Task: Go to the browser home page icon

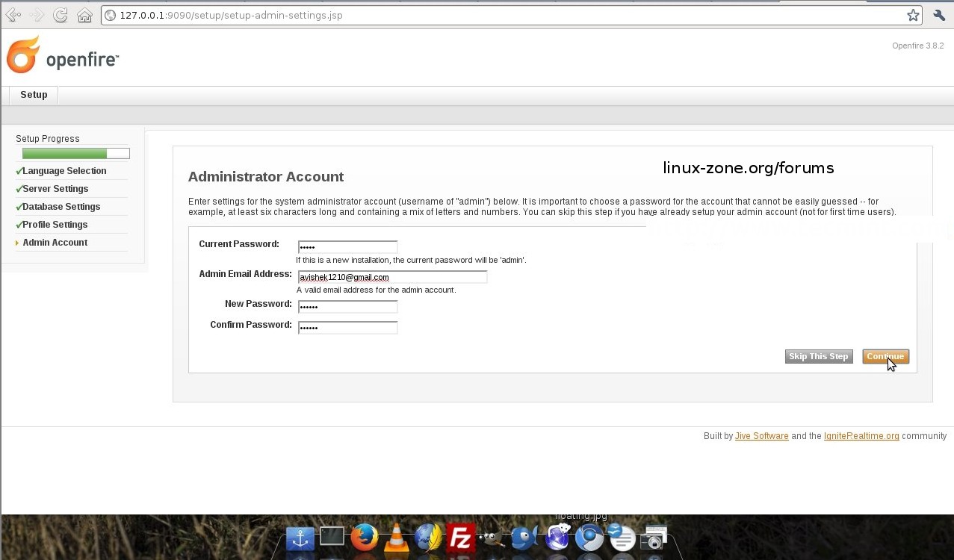Action: tap(85, 15)
